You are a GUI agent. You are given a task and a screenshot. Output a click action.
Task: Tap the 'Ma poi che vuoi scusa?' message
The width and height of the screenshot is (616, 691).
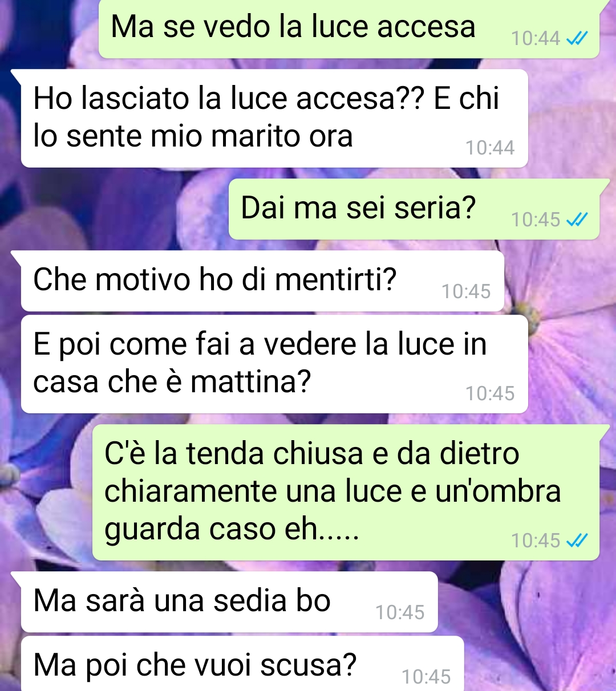(x=242, y=664)
